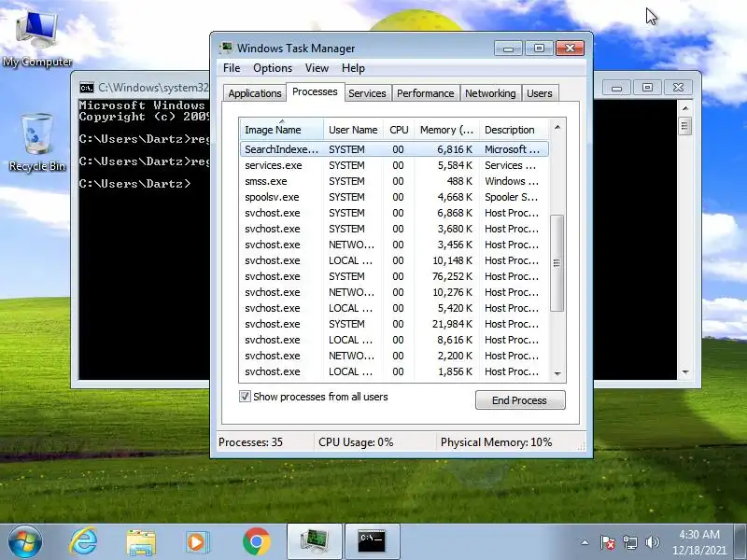Viewport: 747px width, 560px height.
Task: Click the process list scrollbar thumb
Action: [x=557, y=263]
